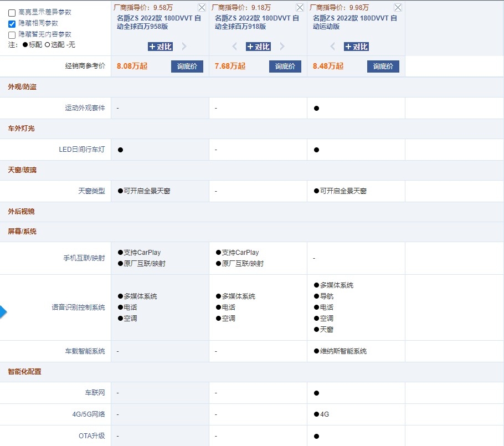Image resolution: width=504 pixels, height=446 pixels.
Task: Enable 高亮显示差异参数 checkbox
Action: 12,13
